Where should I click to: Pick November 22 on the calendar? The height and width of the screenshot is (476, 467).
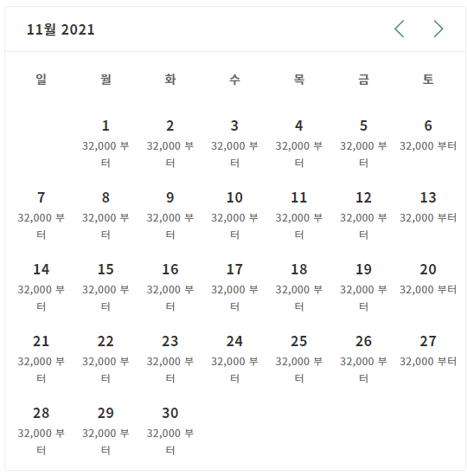point(106,359)
